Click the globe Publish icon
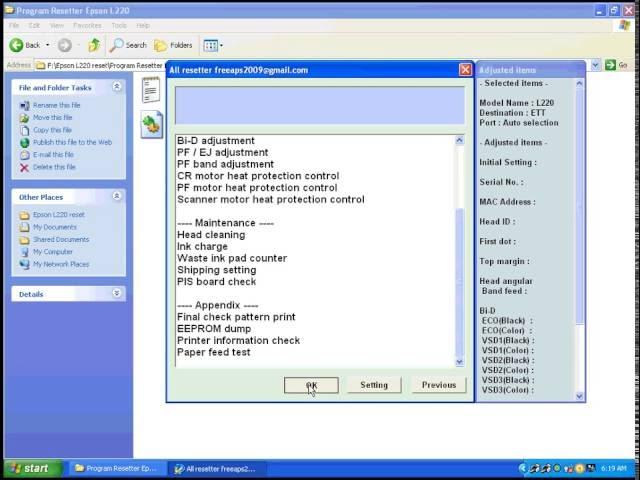 tap(24, 143)
